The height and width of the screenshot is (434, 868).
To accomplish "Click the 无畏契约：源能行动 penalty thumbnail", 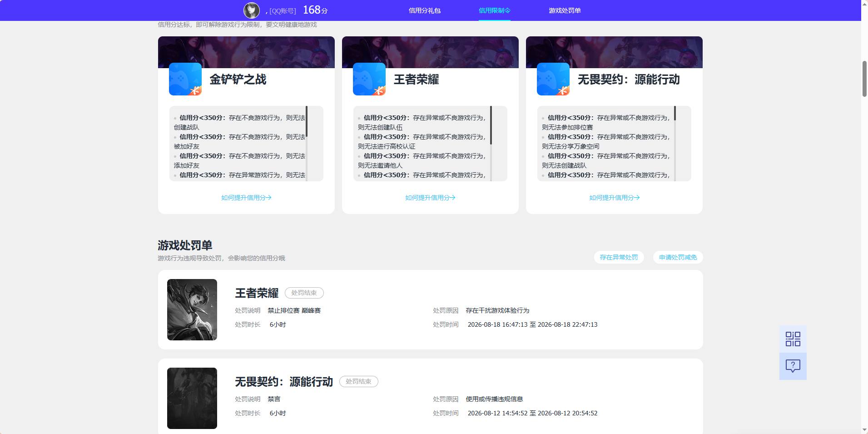I will coord(192,398).
